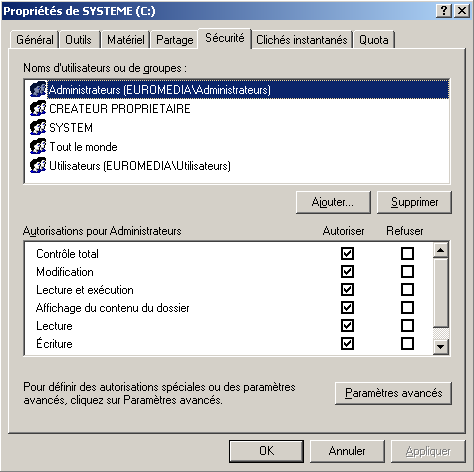Click the permissions list scroll-up arrow
Screen dimensions: 474x472
tap(441, 250)
